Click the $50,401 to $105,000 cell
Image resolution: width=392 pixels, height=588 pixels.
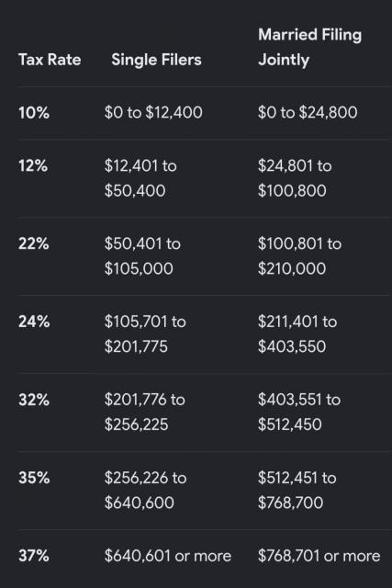[x=142, y=256]
